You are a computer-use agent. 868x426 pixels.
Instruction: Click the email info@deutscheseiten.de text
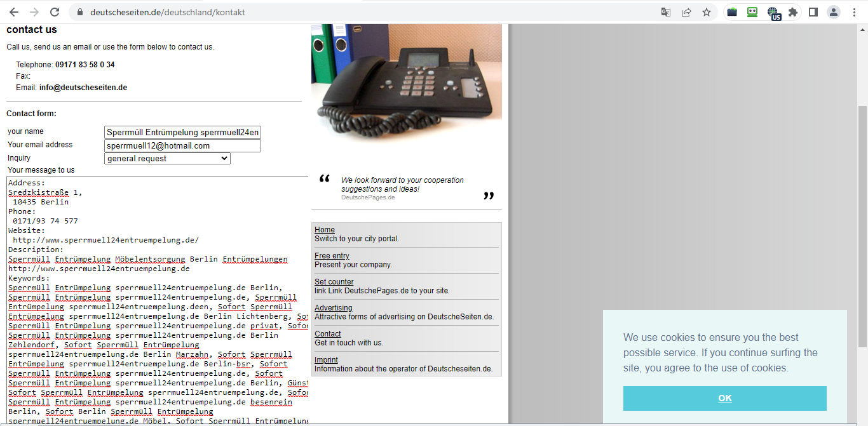83,88
